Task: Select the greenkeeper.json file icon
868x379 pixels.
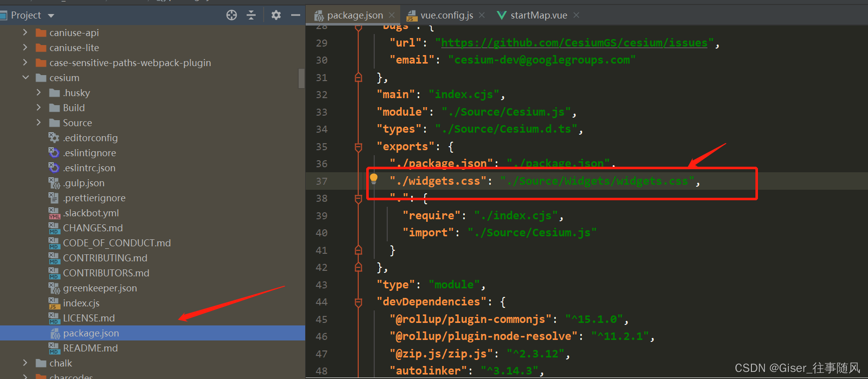Action: click(x=54, y=288)
